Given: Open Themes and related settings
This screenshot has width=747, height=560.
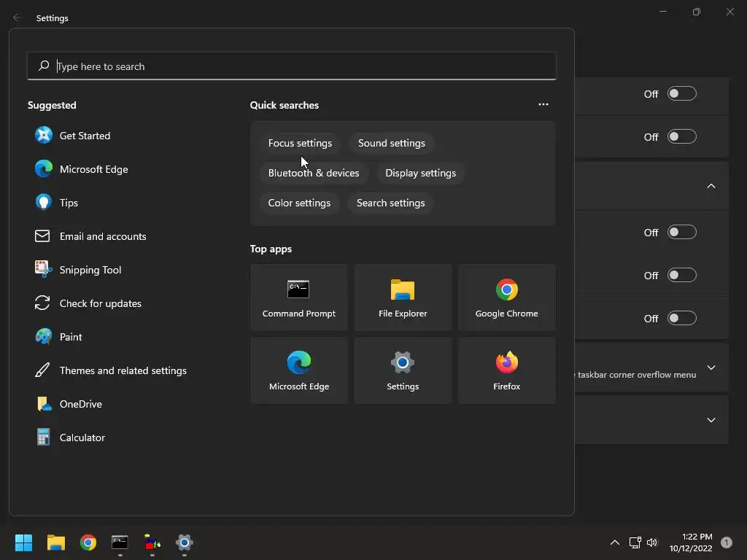Looking at the screenshot, I should (x=111, y=370).
